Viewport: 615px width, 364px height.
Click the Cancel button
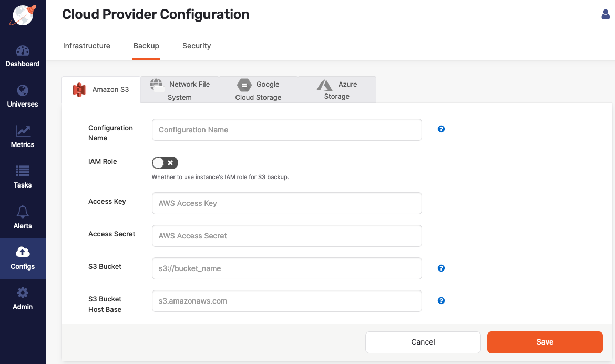[x=423, y=342]
